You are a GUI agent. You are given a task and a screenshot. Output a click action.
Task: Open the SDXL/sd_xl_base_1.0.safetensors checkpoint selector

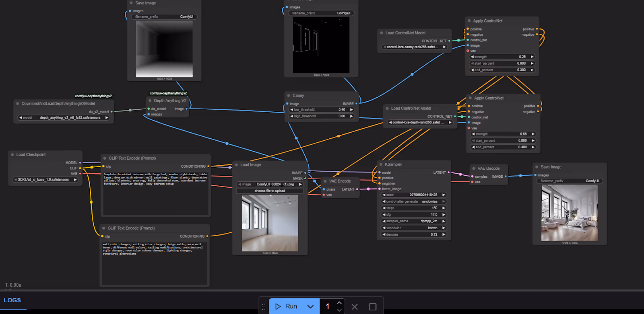point(45,180)
